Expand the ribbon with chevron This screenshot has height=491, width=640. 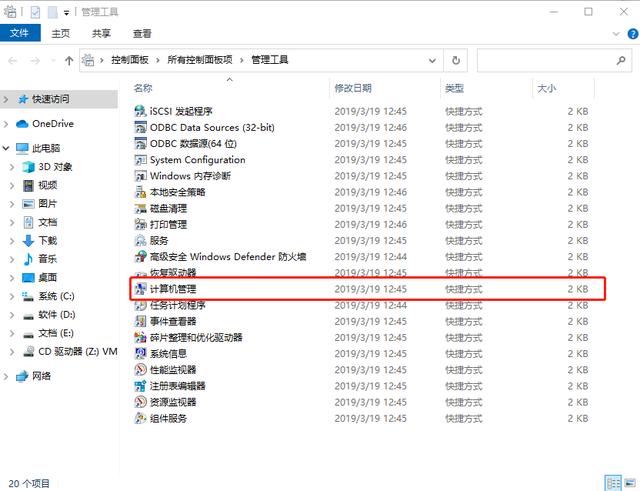(616, 33)
